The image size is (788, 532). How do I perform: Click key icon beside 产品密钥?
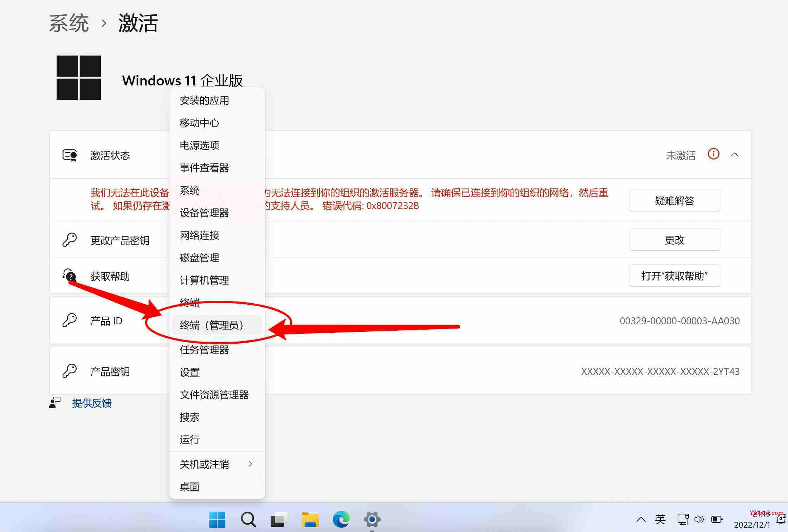point(70,371)
